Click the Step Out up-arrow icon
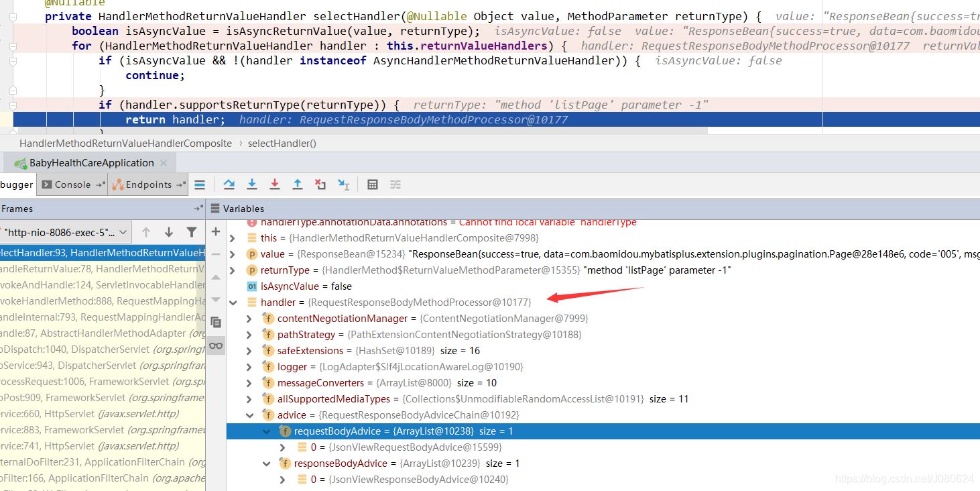 coord(298,184)
